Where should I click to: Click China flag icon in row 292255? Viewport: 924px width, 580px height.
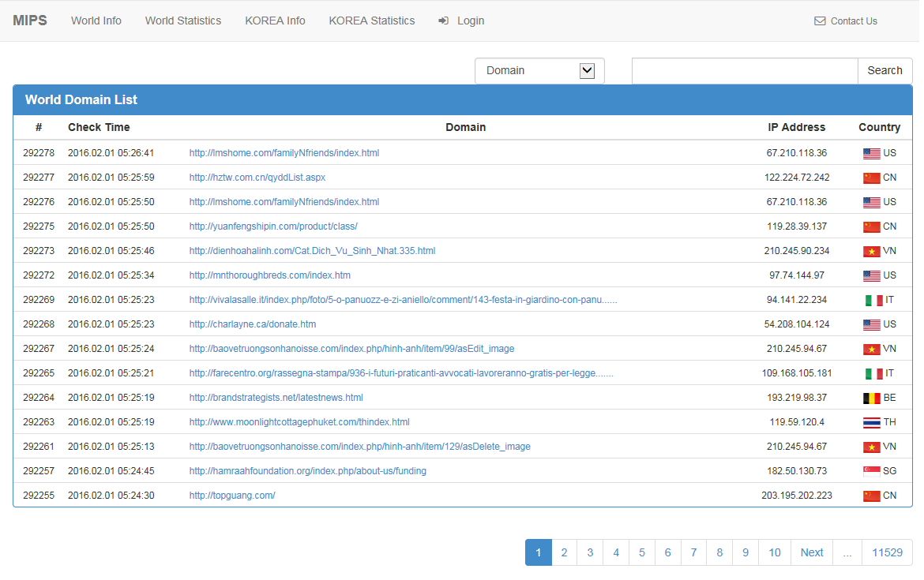872,496
